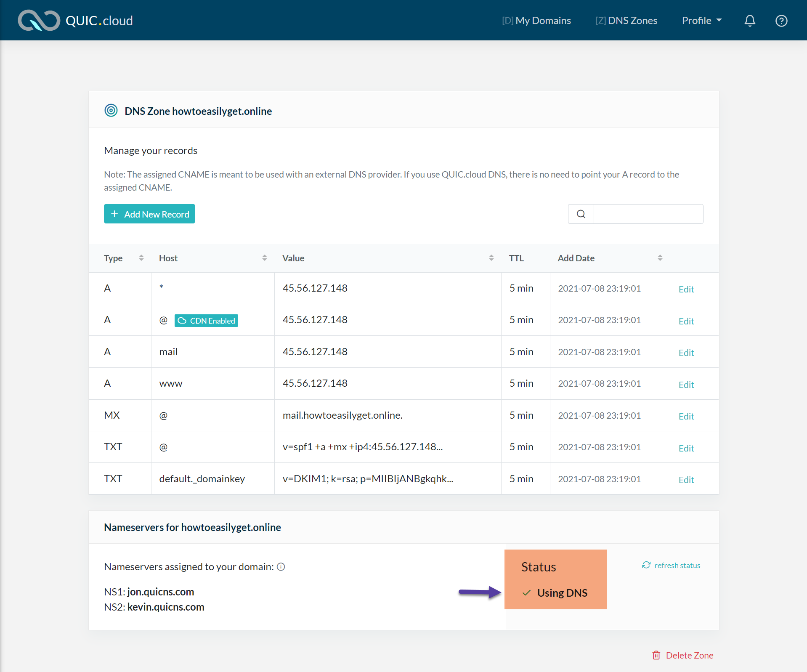Screen dimensions: 807x672
Task: Click the nameservers info icon
Action: pos(281,567)
